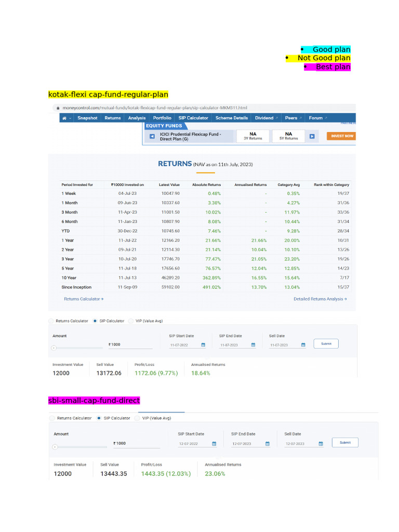The width and height of the screenshot is (399, 532).
Task: Click Submit in the sbi calculator
Action: 345,443
